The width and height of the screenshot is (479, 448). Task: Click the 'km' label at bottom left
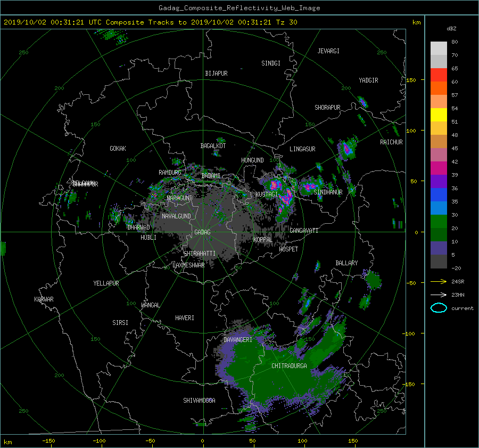pos(7,442)
